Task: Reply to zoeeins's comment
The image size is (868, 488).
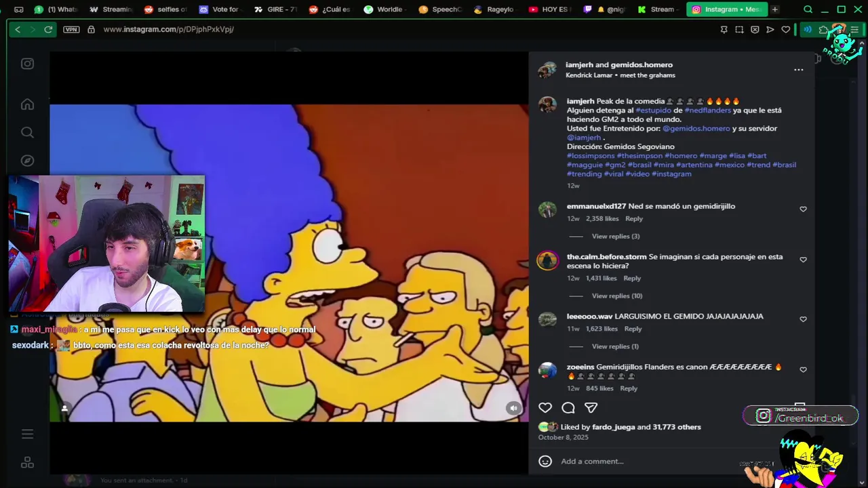Action: (x=629, y=388)
